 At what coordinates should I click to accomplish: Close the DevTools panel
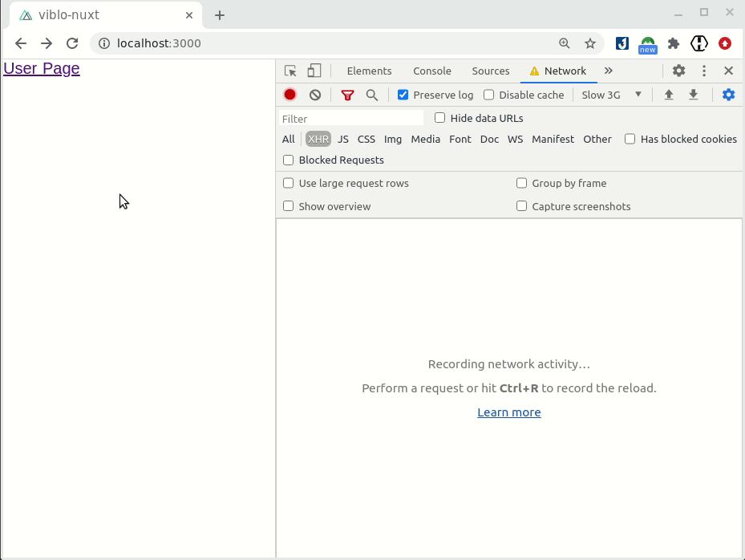728,71
